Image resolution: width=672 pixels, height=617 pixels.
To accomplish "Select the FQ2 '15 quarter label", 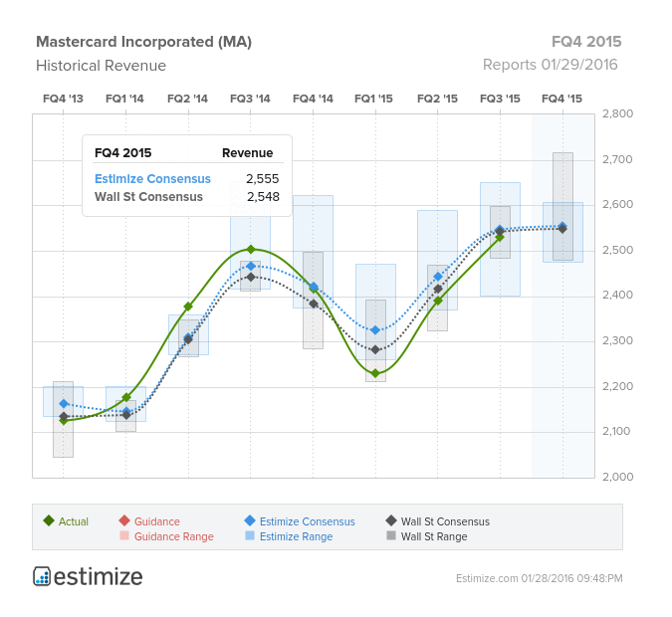I will pyautogui.click(x=438, y=99).
